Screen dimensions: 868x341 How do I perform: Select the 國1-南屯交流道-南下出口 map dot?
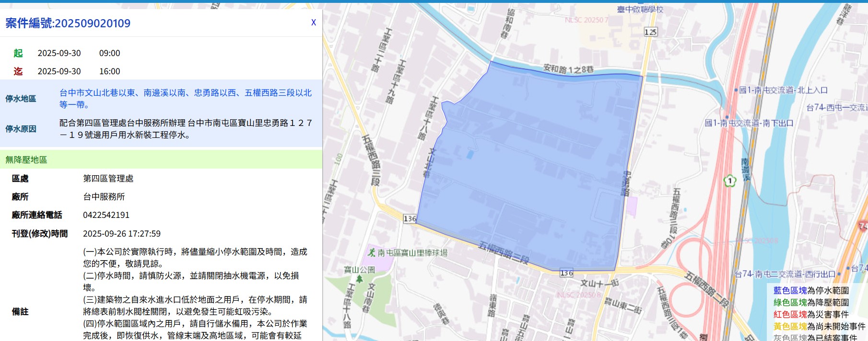(727, 116)
